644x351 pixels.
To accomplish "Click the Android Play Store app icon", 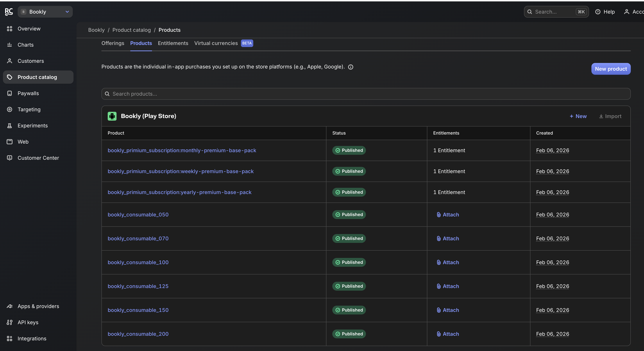I will [112, 116].
